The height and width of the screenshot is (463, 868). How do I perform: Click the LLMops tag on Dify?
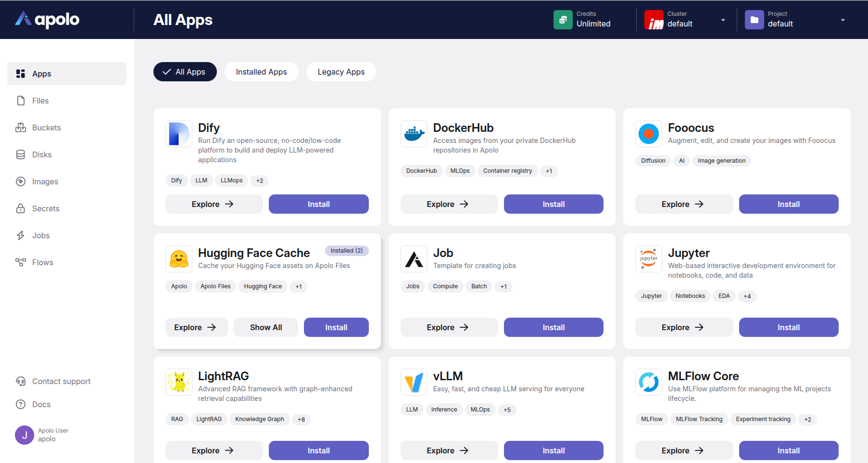pyautogui.click(x=232, y=180)
